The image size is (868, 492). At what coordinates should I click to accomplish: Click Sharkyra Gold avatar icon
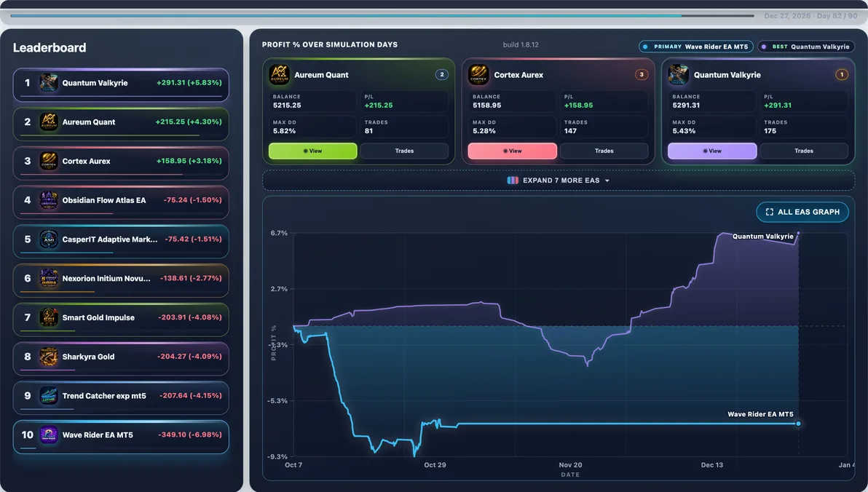[x=49, y=357]
